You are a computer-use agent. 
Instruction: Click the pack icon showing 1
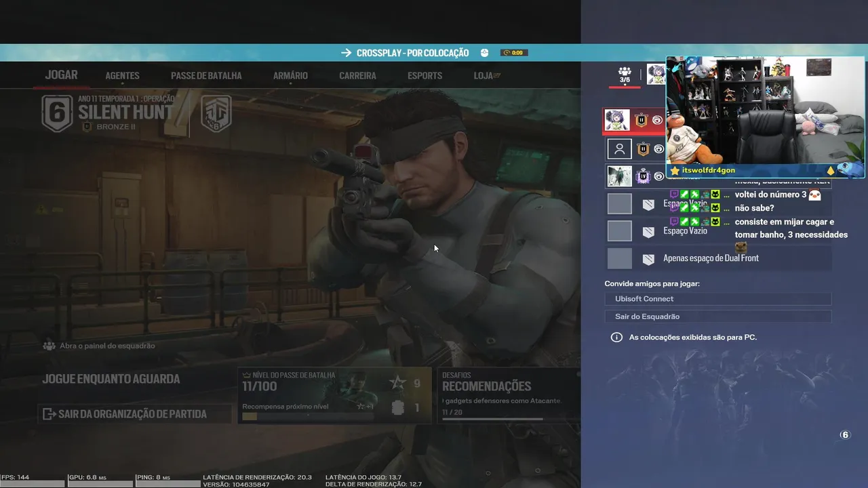pos(398,407)
